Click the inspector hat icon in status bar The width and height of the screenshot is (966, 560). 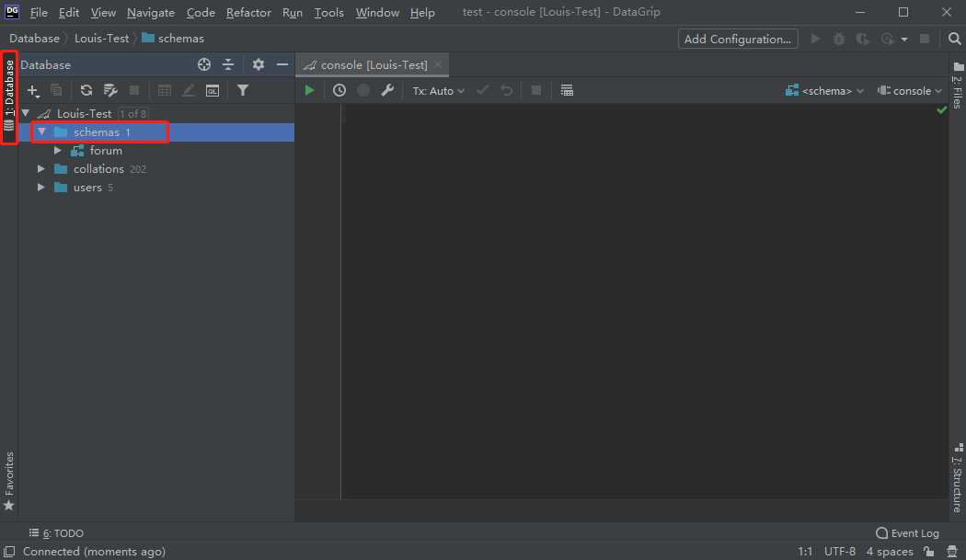952,552
